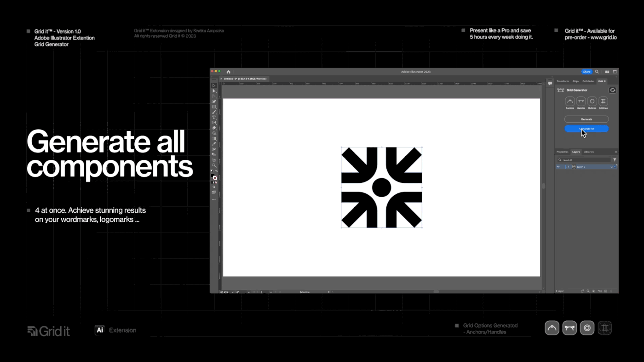Close the Untitled-5 document tab
The height and width of the screenshot is (362, 644).
221,79
